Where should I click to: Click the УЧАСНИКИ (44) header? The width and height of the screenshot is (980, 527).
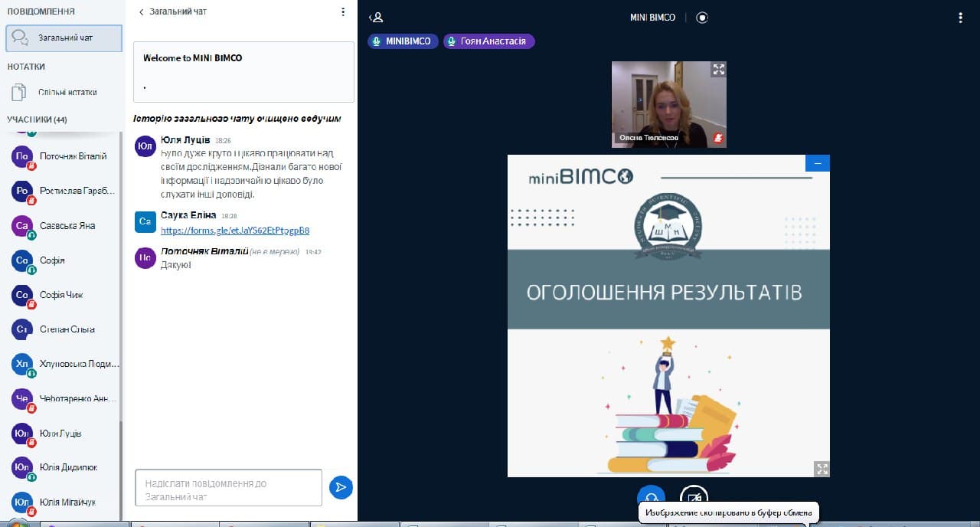[x=38, y=119]
